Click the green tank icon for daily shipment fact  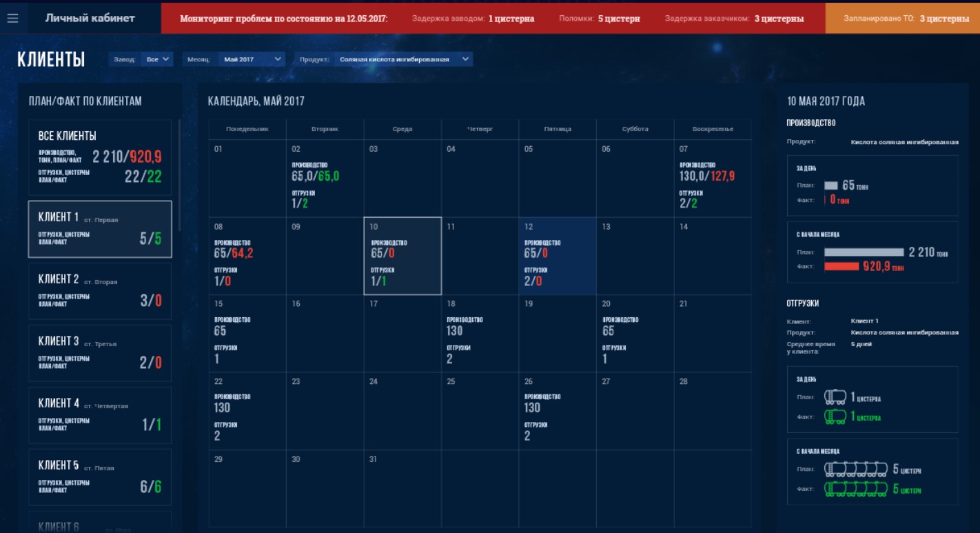(x=835, y=416)
